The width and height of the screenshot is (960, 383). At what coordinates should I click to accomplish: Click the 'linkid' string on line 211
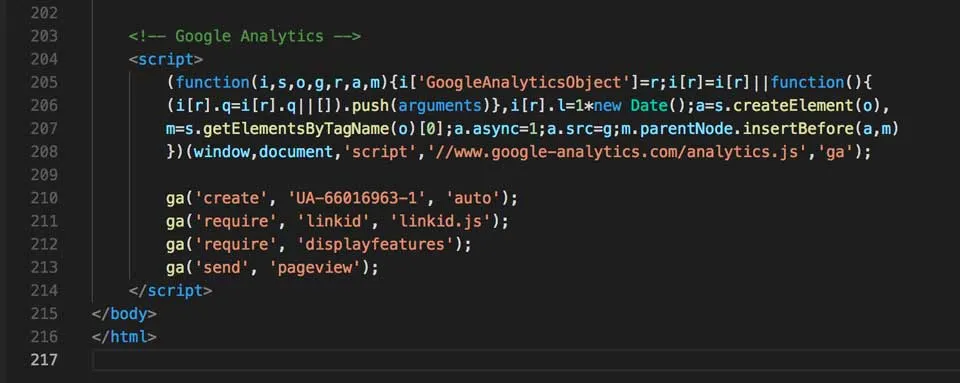pyautogui.click(x=334, y=221)
